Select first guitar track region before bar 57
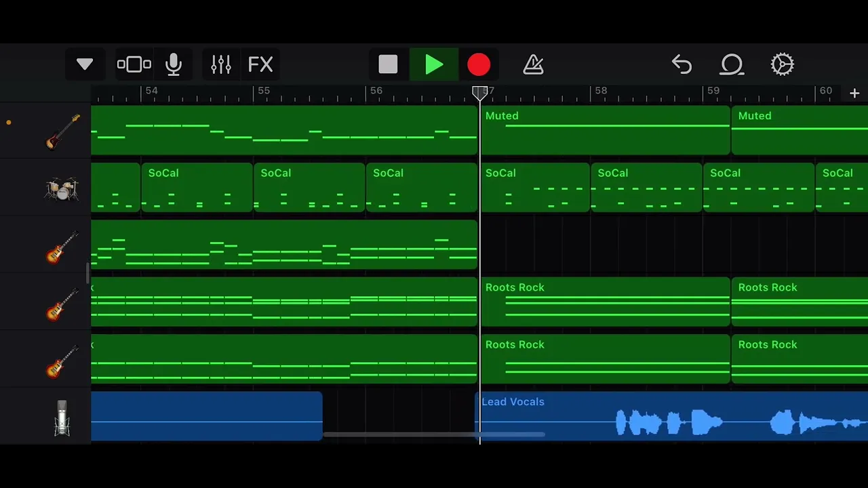Screen dimensions: 868x488 [284, 245]
